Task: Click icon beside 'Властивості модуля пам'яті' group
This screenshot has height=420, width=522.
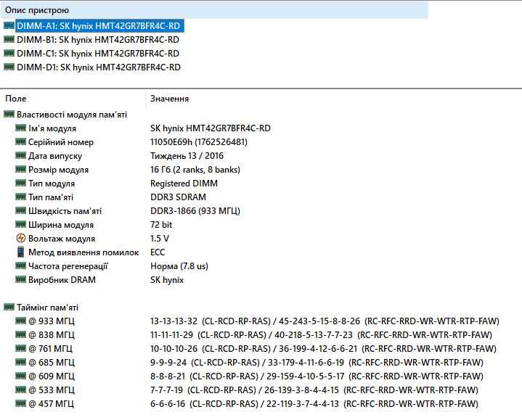Action: tap(9, 114)
